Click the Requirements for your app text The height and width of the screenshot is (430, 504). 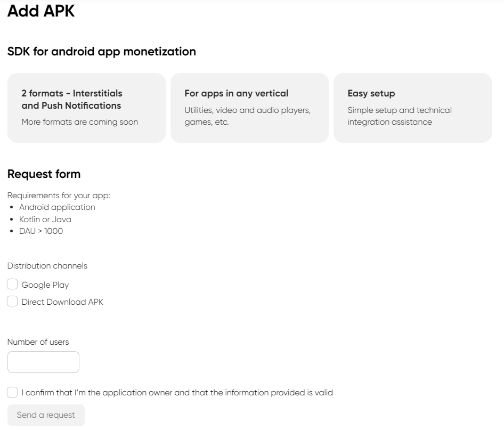(59, 196)
